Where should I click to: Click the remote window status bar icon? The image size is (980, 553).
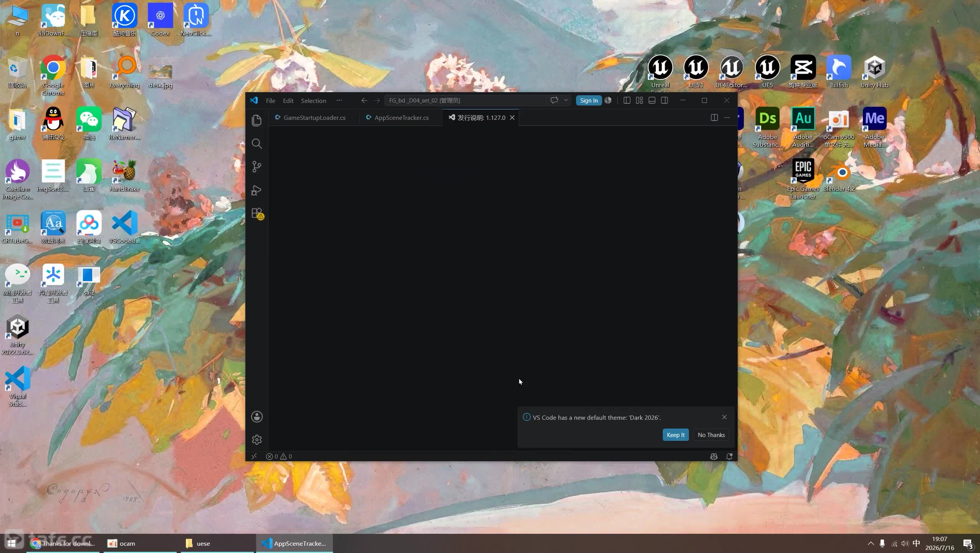254,456
